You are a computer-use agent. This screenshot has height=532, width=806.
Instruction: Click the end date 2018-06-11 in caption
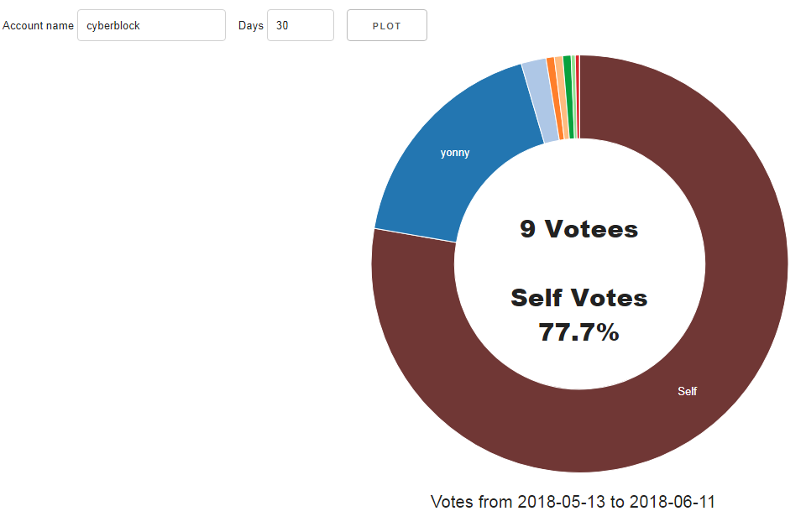671,502
